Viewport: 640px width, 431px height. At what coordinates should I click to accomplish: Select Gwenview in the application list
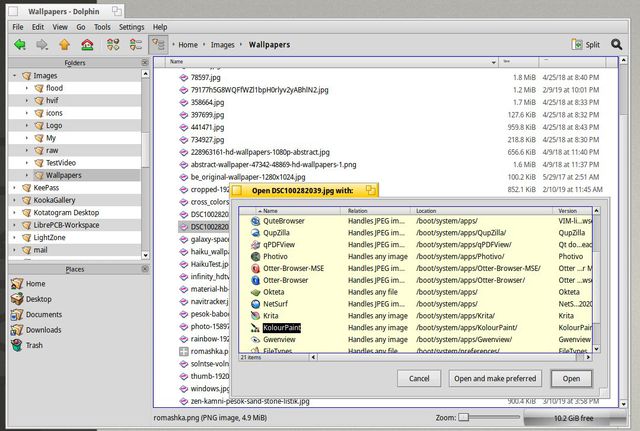[279, 340]
